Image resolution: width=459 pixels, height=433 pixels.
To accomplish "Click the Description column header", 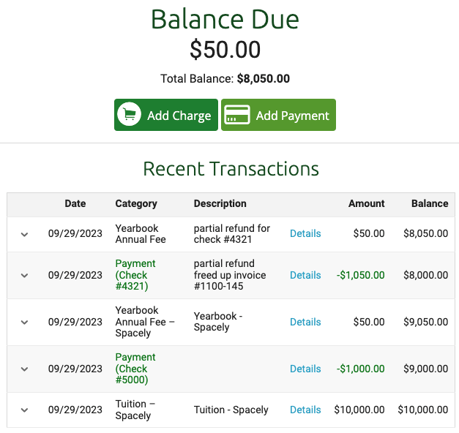I will pyautogui.click(x=220, y=203).
